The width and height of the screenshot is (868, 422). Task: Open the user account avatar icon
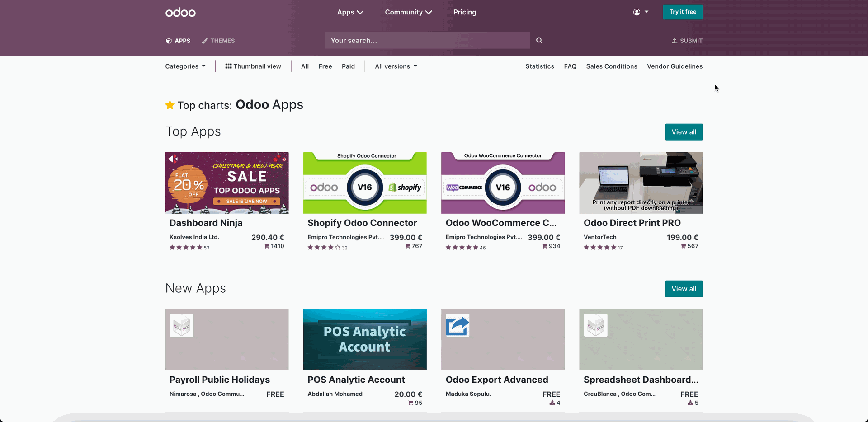coord(636,12)
